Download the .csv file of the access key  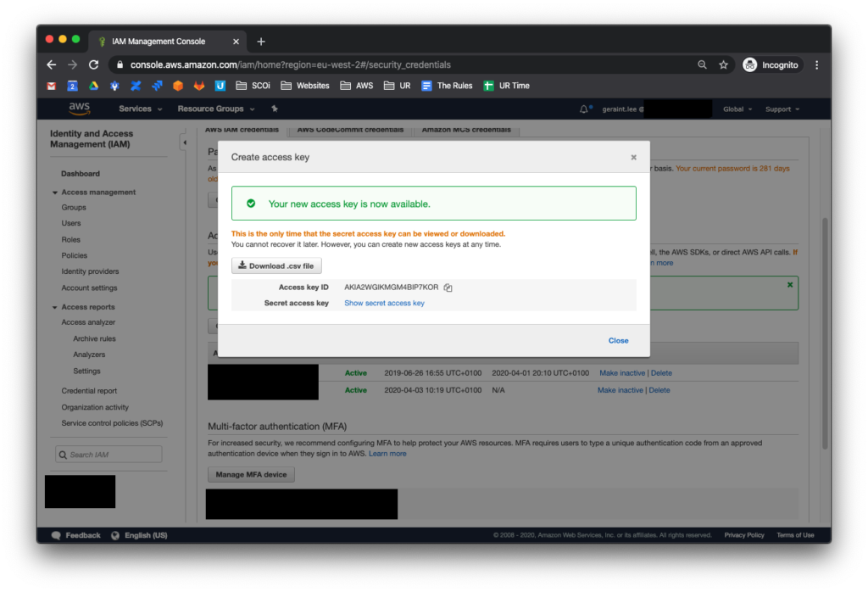tap(276, 265)
